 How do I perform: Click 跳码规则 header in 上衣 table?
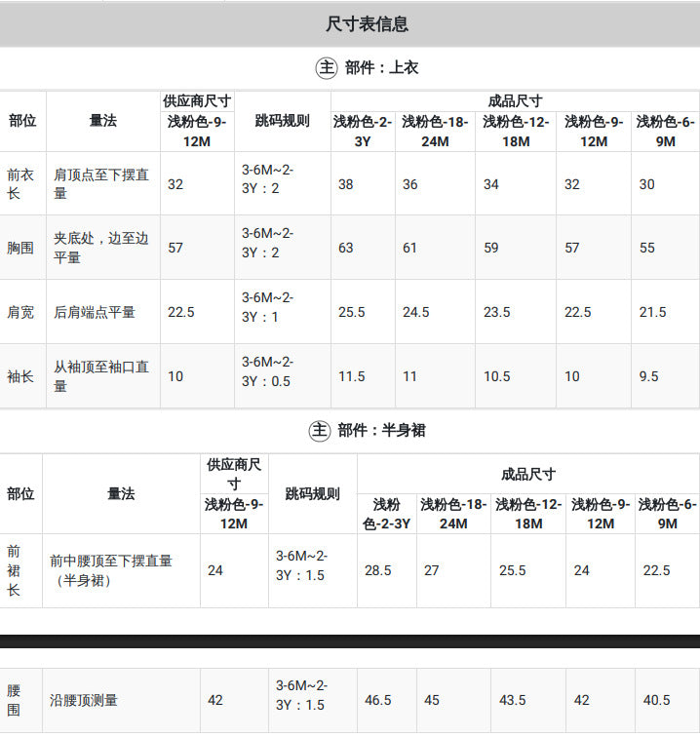tap(282, 121)
